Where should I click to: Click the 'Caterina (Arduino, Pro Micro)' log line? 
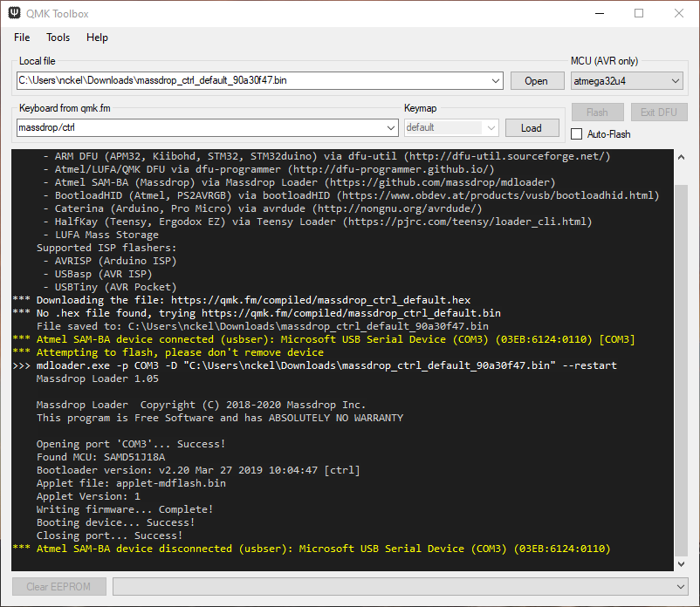pos(263,208)
